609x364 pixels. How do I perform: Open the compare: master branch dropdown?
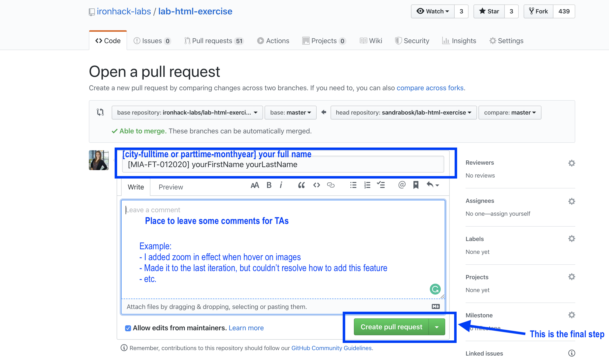point(510,113)
